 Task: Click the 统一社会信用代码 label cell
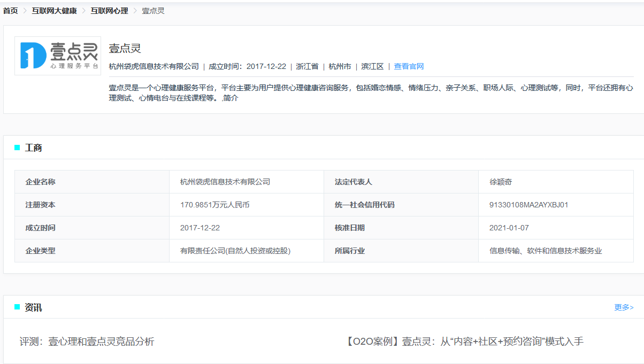click(x=401, y=205)
